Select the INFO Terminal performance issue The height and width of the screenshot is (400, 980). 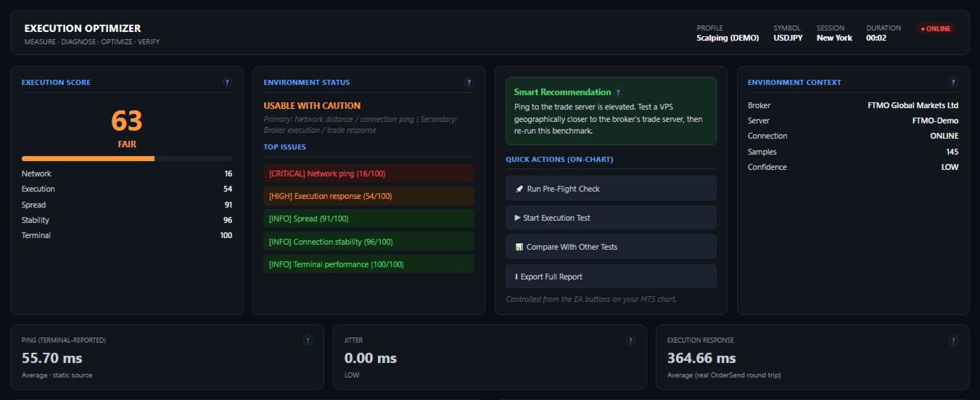[x=368, y=264]
